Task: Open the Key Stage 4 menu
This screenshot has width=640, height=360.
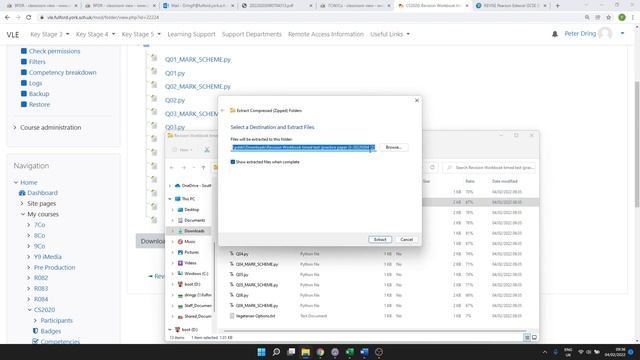Action: (96, 34)
